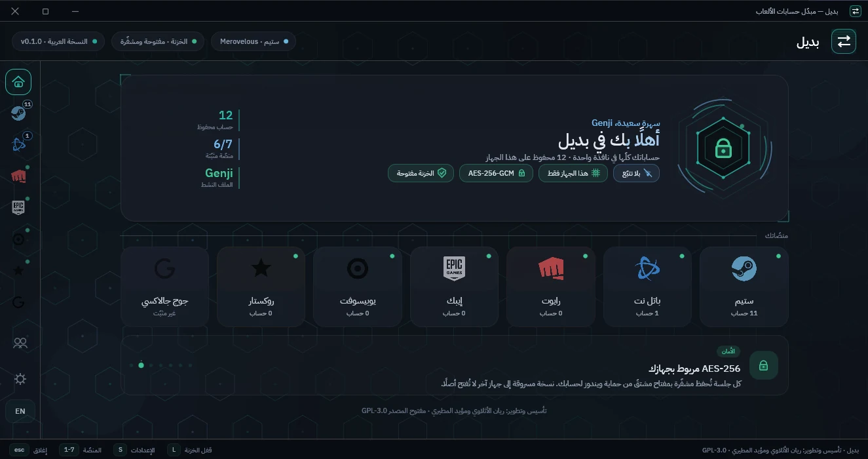868x459 pixels.
Task: Go to Riot Games in the sidebar
Action: (18, 176)
